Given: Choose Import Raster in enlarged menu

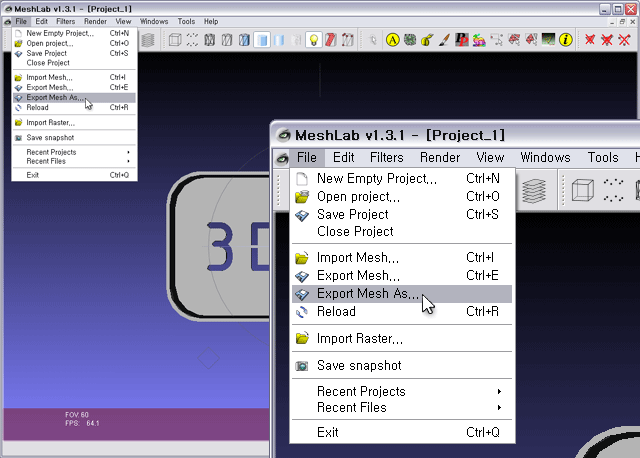Looking at the screenshot, I should coord(402,338).
